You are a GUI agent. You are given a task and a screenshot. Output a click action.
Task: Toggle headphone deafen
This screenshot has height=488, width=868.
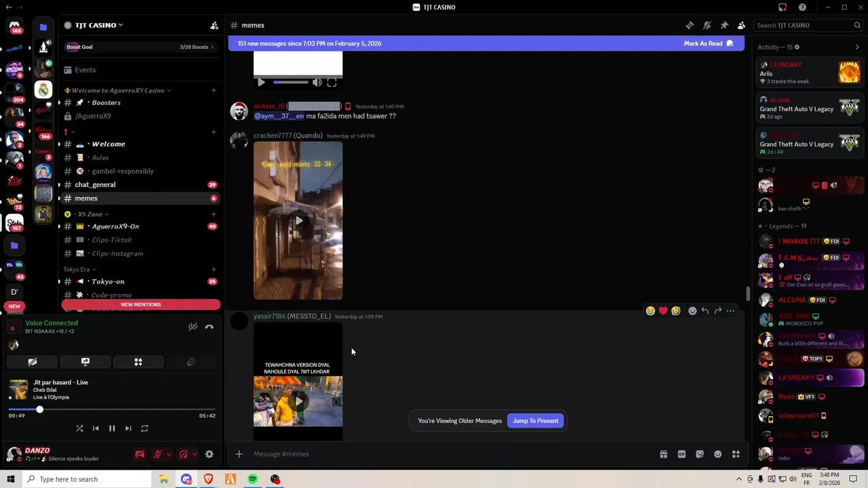coord(183,454)
